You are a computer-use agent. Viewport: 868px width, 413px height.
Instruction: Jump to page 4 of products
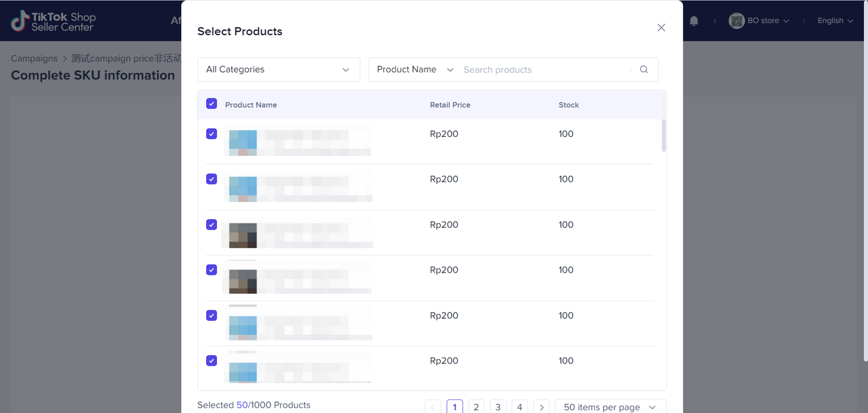click(519, 407)
